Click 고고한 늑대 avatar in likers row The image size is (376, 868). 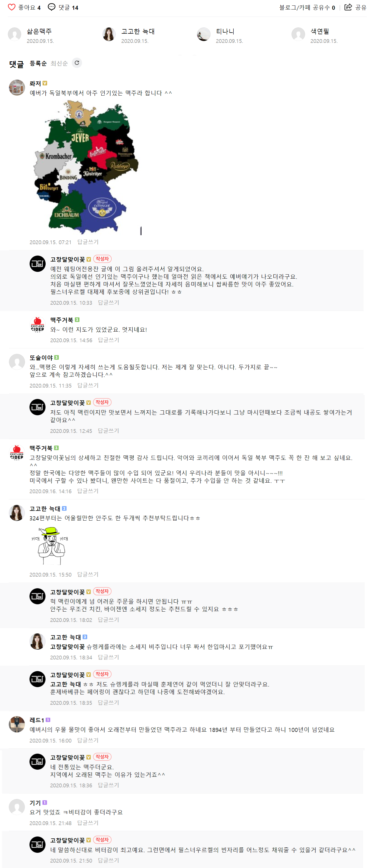click(109, 34)
